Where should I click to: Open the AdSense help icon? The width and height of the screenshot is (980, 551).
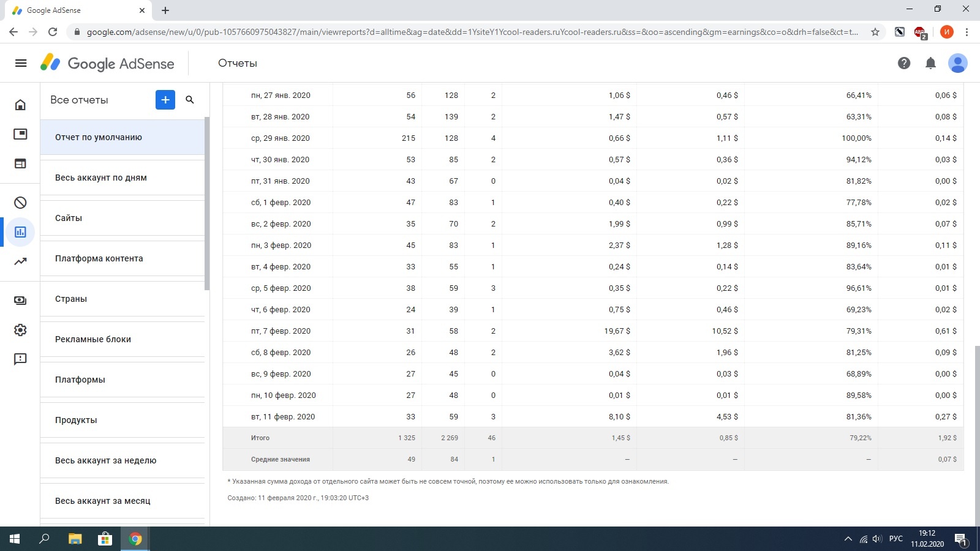point(904,63)
